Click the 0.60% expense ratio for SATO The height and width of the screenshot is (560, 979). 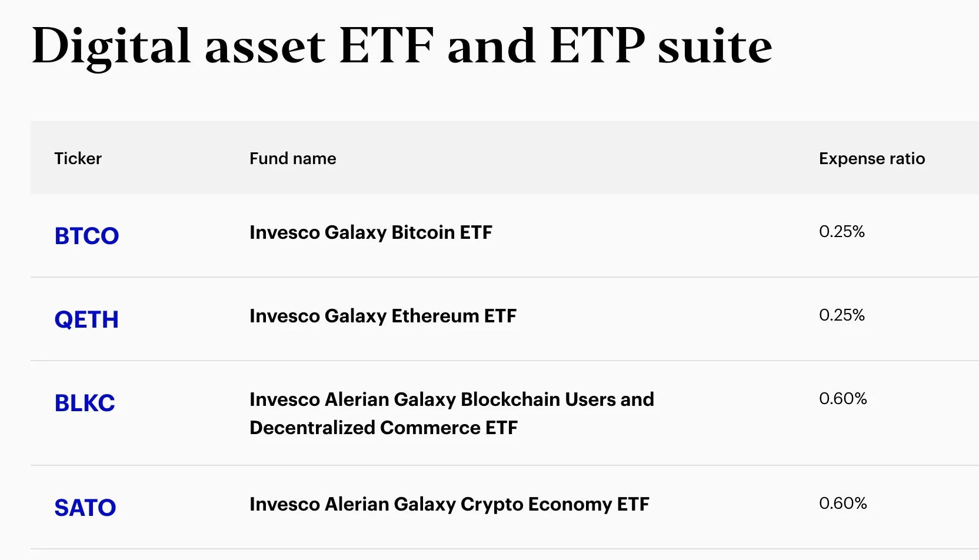(x=843, y=504)
